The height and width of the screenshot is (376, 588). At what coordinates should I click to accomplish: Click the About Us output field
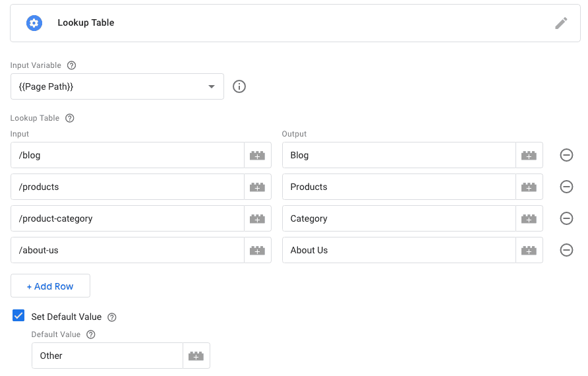(399, 250)
